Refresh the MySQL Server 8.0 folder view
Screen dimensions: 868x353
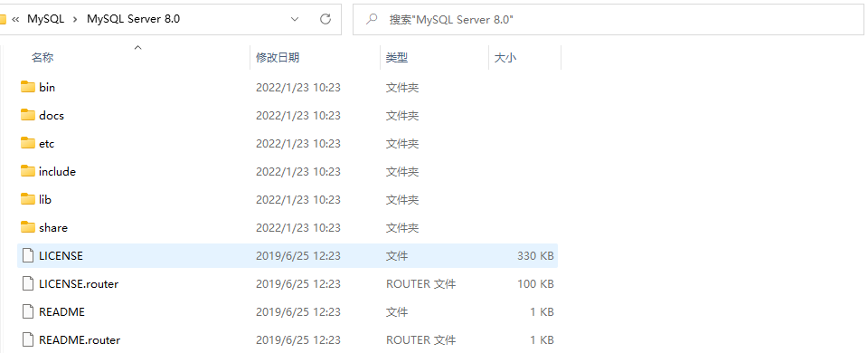coord(325,19)
